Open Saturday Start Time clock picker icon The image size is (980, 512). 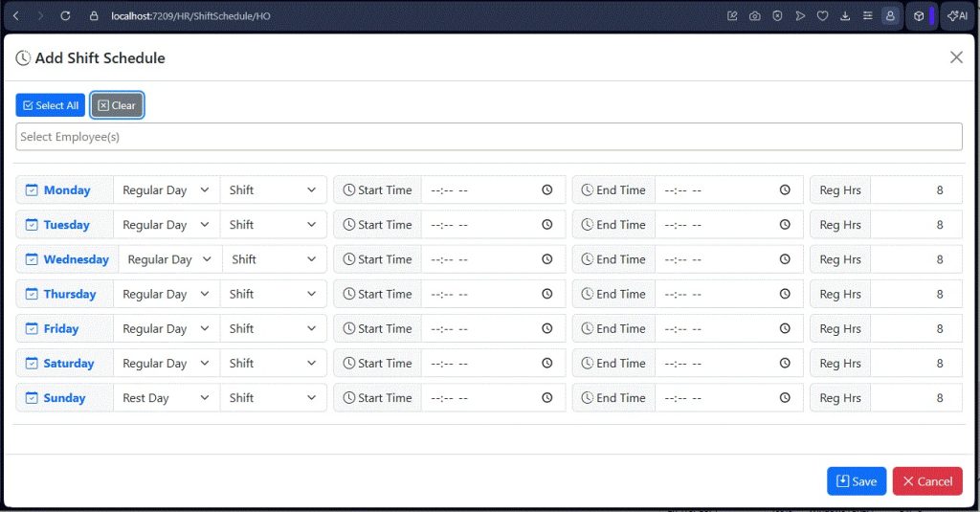tap(546, 364)
